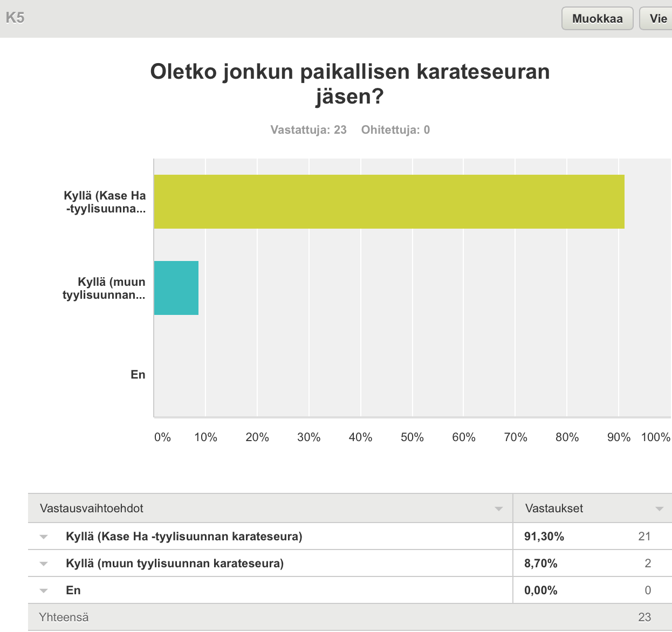
Task: Click the K5 question label
Action: [x=15, y=18]
